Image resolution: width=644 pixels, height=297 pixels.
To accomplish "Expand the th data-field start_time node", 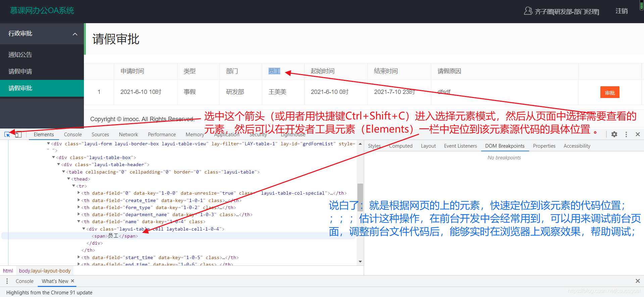I will [79, 257].
